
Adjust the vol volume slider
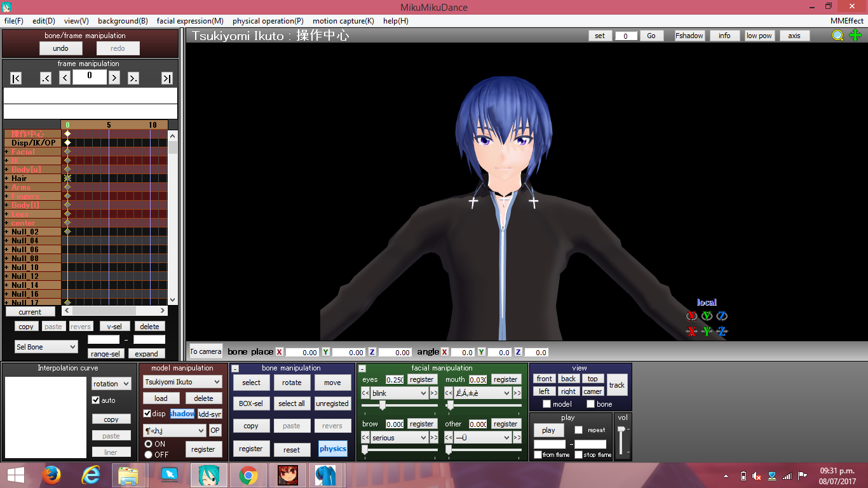pos(621,430)
